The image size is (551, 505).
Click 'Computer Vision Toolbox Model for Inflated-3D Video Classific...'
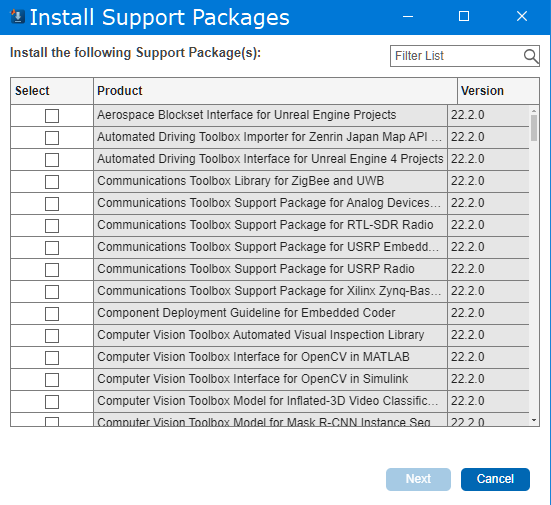(268, 401)
